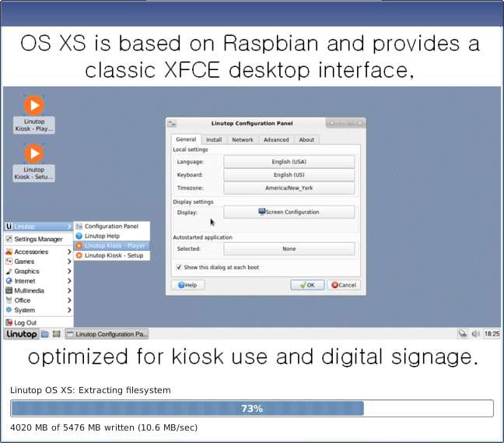Click the dialog's shade/roll-up title button
504x443 pixels.
pyautogui.click(x=332, y=123)
